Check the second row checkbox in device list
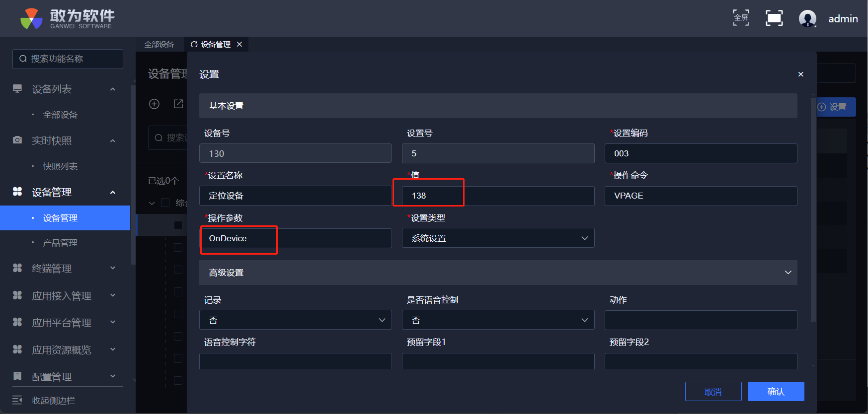This screenshot has width=868, height=414. coord(178,247)
